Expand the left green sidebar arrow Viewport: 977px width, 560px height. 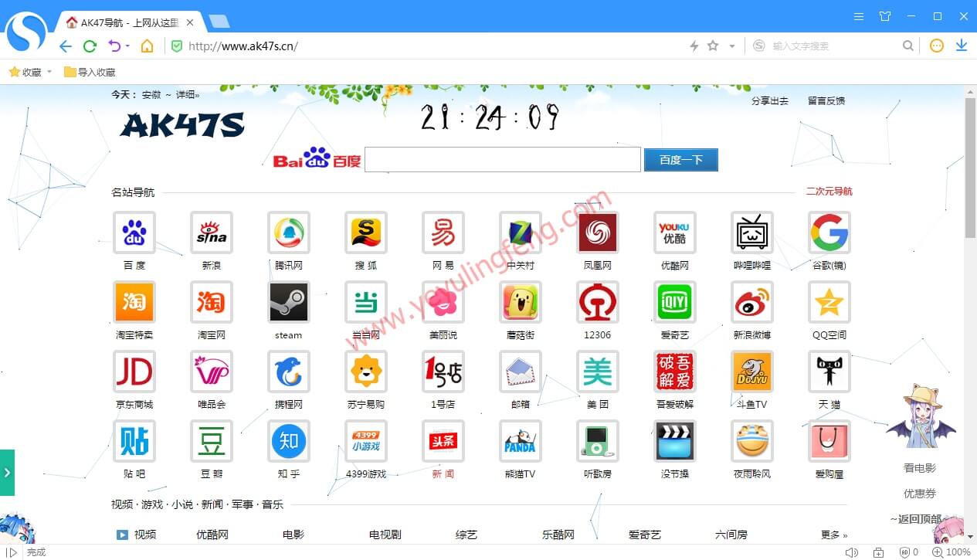[x=7, y=472]
